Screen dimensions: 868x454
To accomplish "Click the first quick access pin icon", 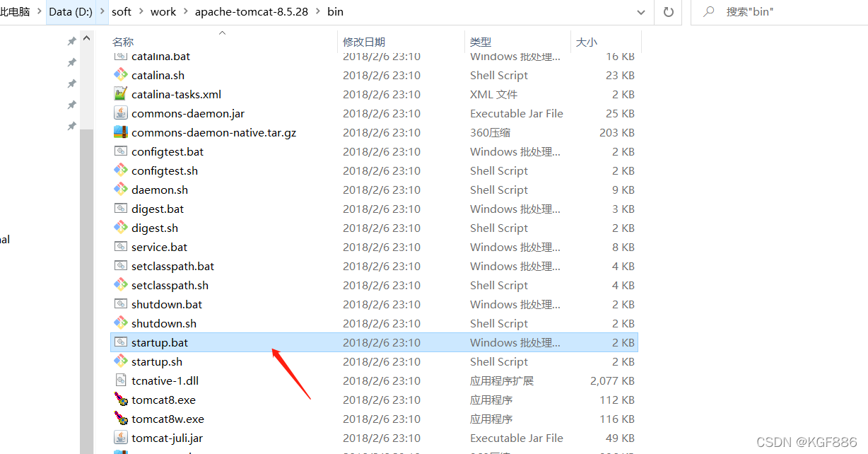I will [x=71, y=41].
